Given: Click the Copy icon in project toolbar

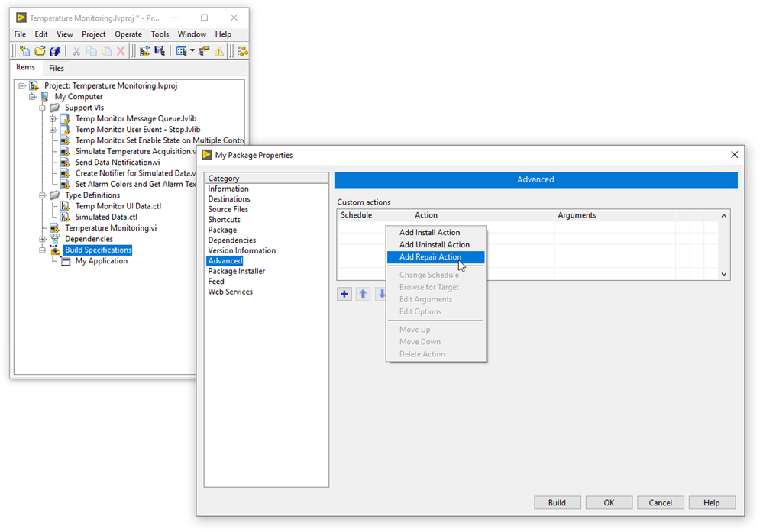Looking at the screenshot, I should 91,50.
